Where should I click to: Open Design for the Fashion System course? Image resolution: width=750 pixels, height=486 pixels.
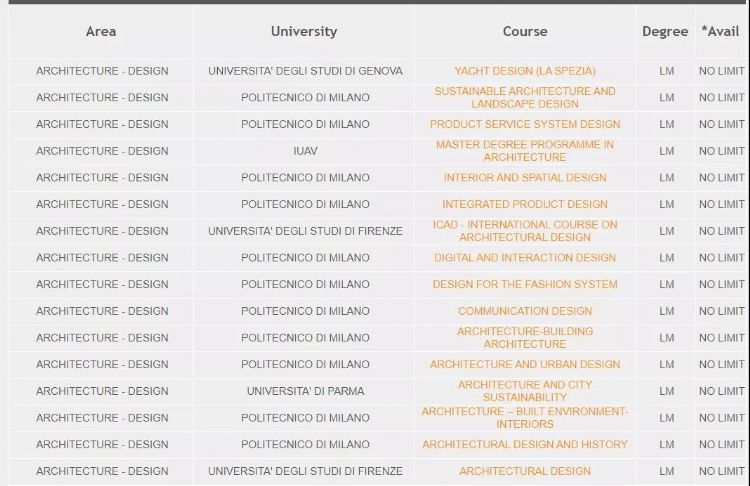coord(525,284)
